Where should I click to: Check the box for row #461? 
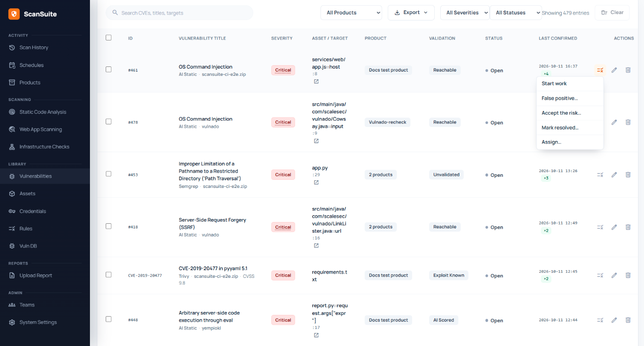[x=109, y=69]
